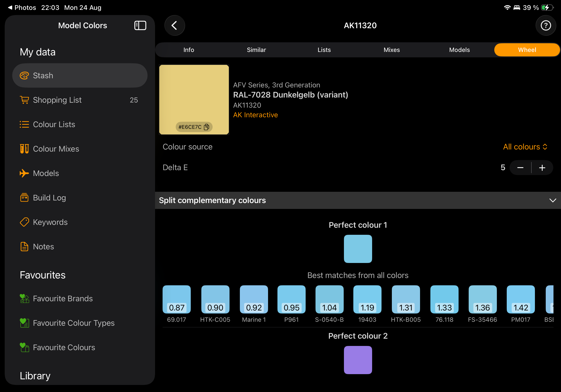This screenshot has height=392, width=561.
Task: Switch to the Mixes tab
Action: click(x=392, y=50)
